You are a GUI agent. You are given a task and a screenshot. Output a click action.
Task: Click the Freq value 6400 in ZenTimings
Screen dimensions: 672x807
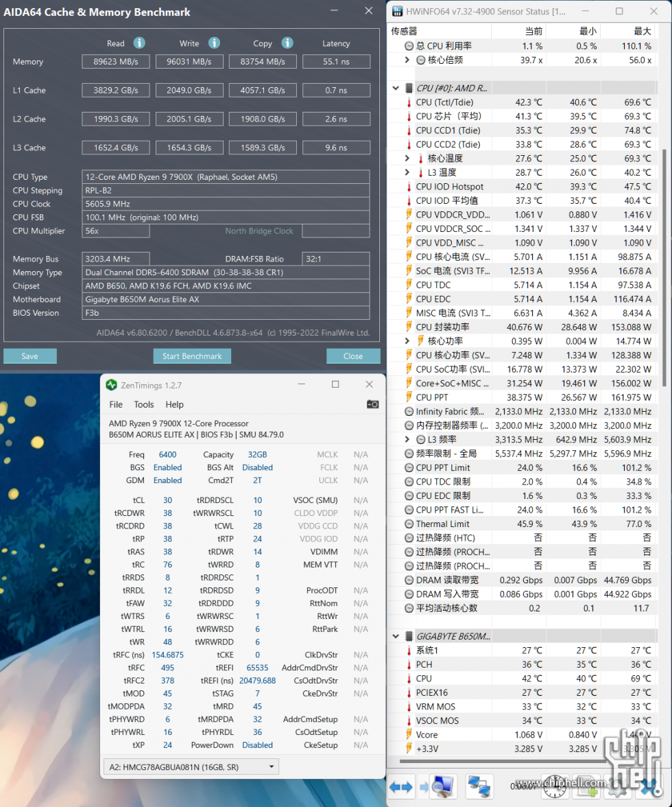[x=167, y=454]
